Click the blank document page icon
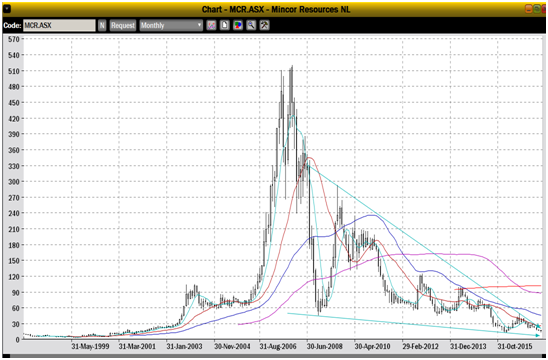Screen dimensions: 548x360 (x=224, y=25)
